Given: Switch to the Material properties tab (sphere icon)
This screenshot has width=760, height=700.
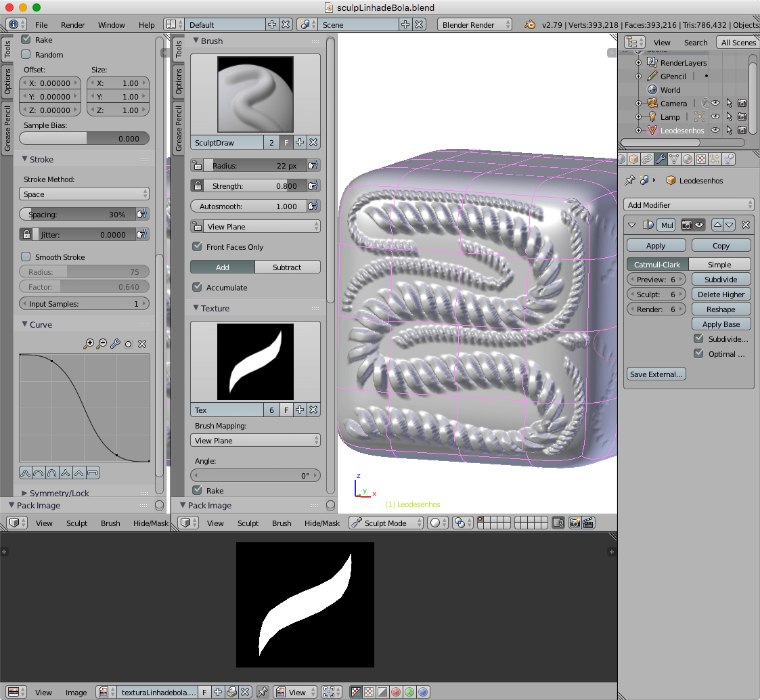Looking at the screenshot, I should pos(688,158).
